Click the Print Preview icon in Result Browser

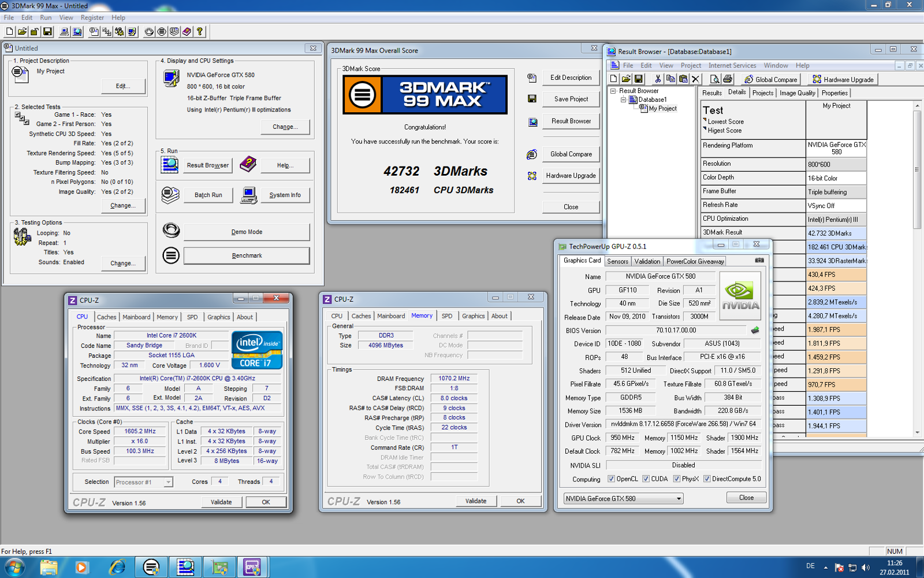click(x=715, y=79)
